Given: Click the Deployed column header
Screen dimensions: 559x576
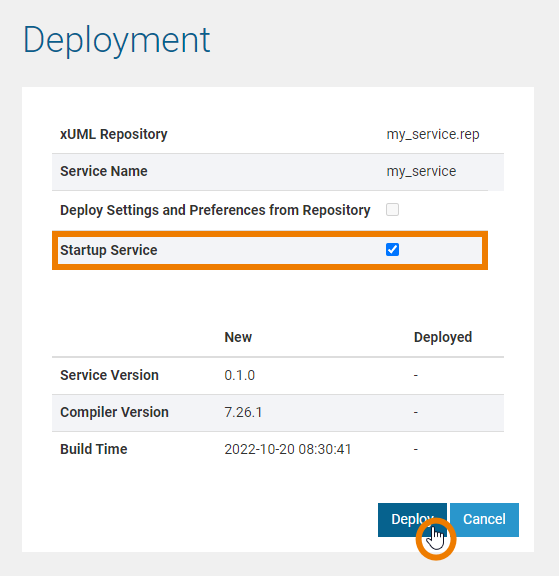Looking at the screenshot, I should [x=443, y=337].
